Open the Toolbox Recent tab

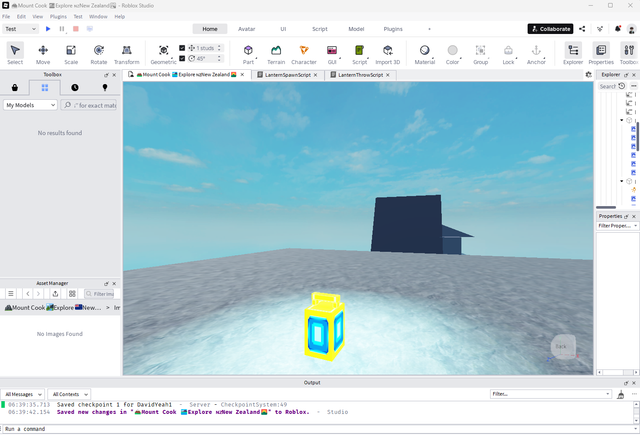(x=75, y=87)
